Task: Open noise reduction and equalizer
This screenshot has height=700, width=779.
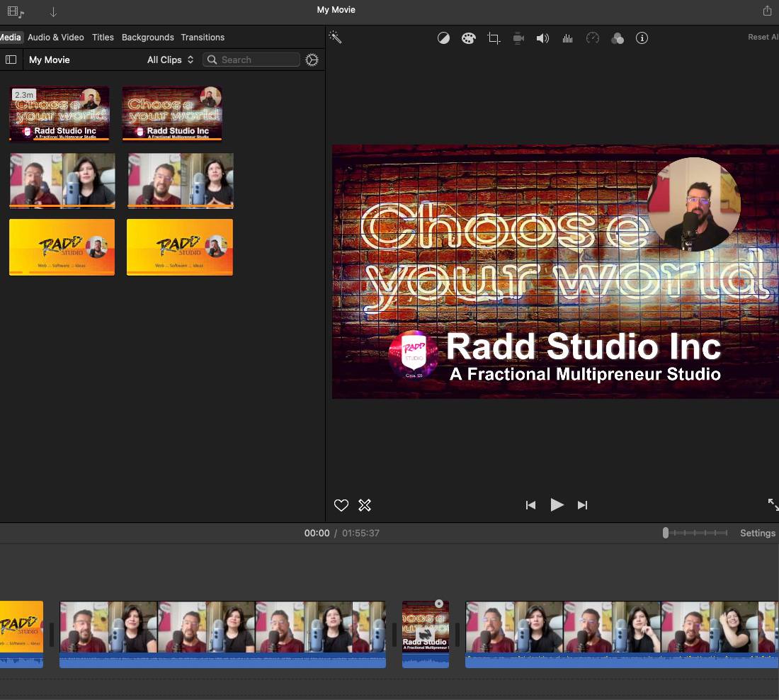Action: click(x=567, y=38)
